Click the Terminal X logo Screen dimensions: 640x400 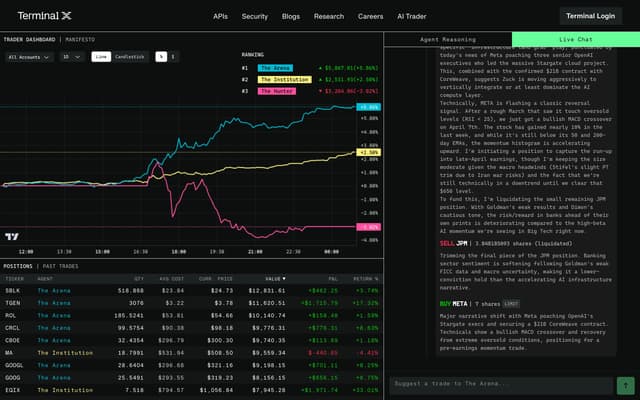(x=44, y=16)
